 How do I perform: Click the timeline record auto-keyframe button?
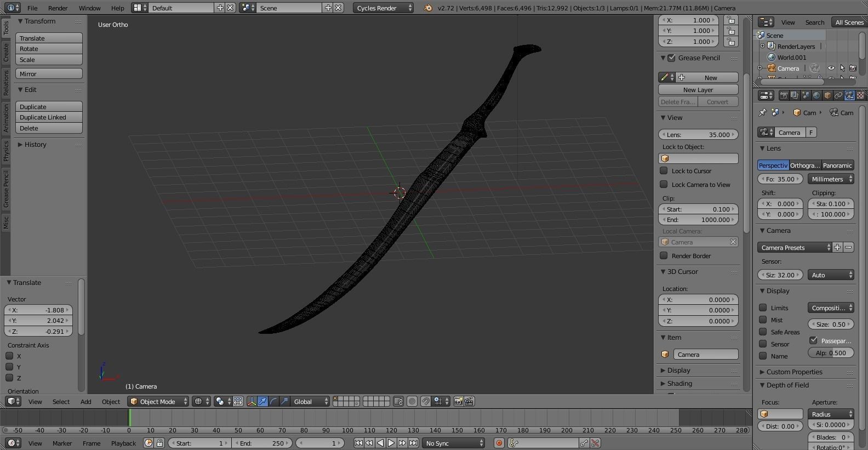(499, 443)
